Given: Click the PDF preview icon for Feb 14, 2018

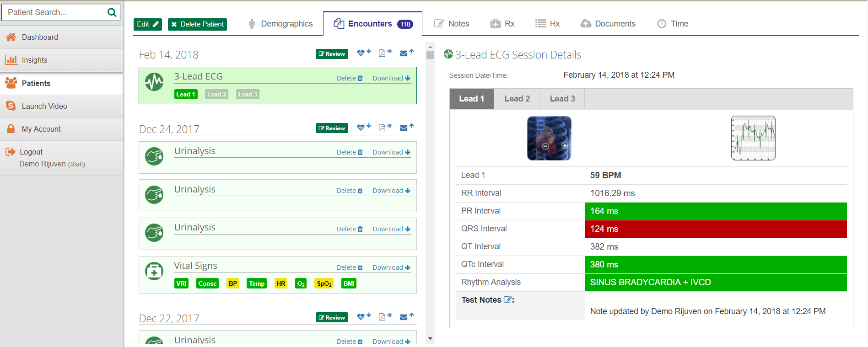Looking at the screenshot, I should 385,53.
